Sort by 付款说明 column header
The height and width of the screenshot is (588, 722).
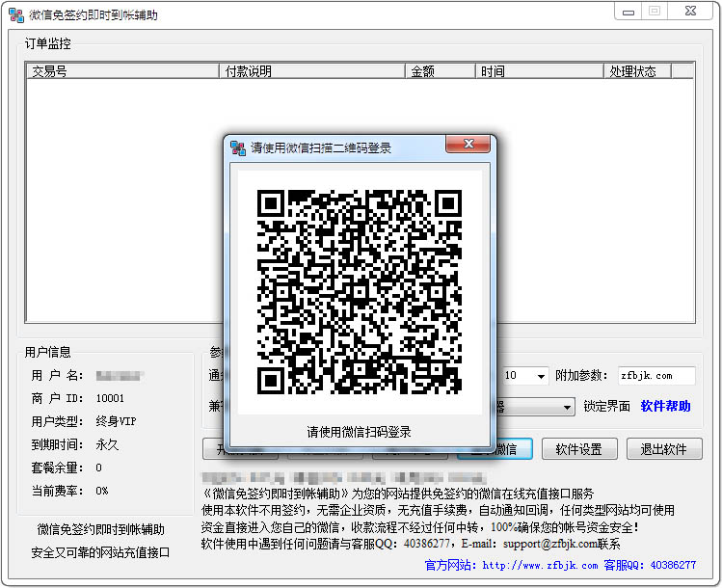pyautogui.click(x=312, y=71)
